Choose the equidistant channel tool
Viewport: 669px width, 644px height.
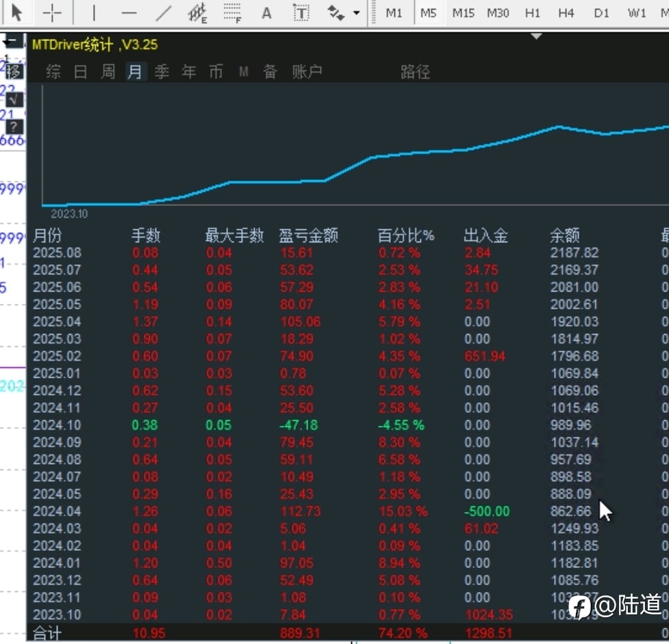(x=197, y=13)
